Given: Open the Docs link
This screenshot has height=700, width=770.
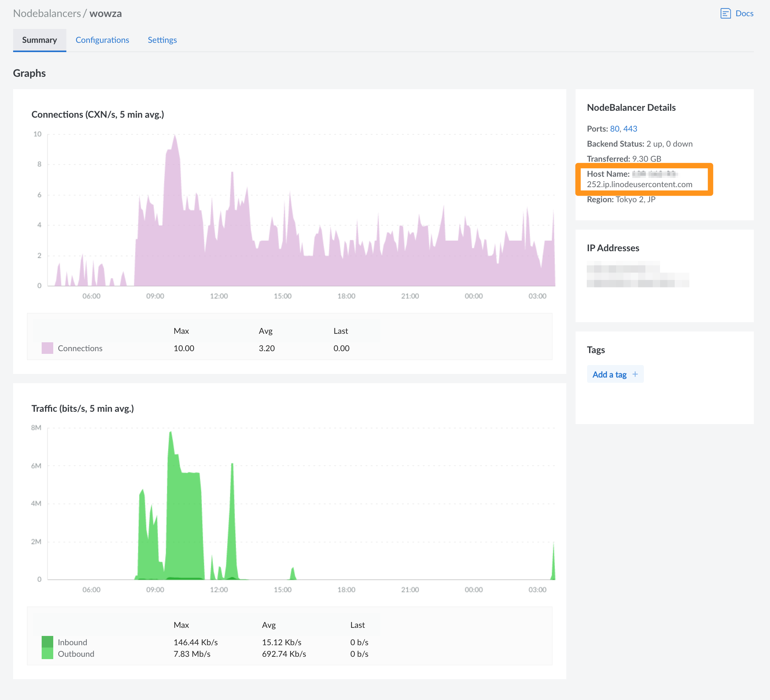Looking at the screenshot, I should 744,14.
